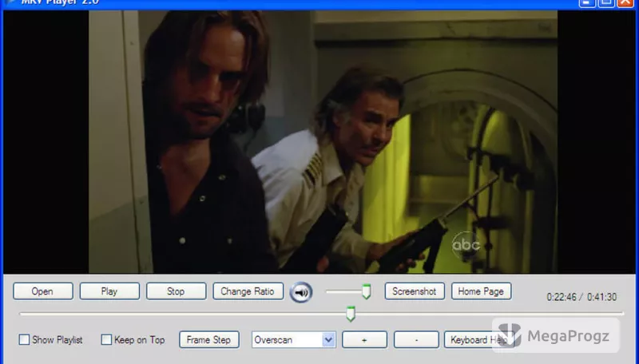639x364 pixels.
Task: Open Keyboard Help
Action: (478, 339)
